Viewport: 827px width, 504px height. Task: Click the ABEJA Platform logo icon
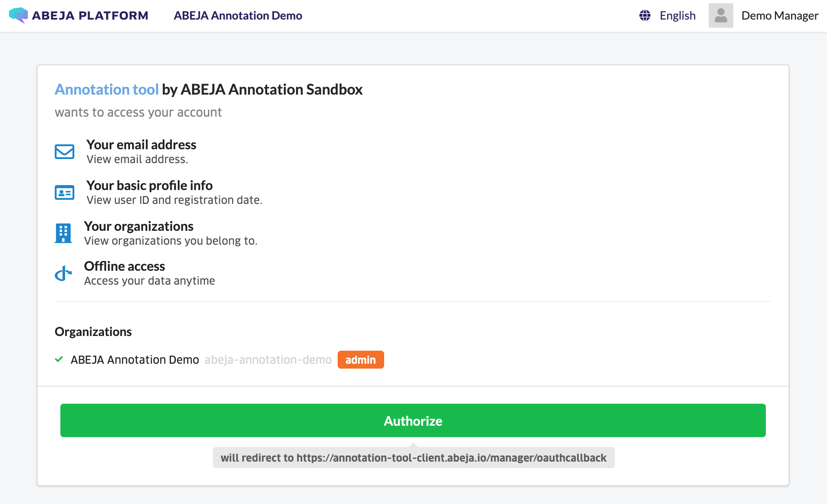[x=18, y=15]
